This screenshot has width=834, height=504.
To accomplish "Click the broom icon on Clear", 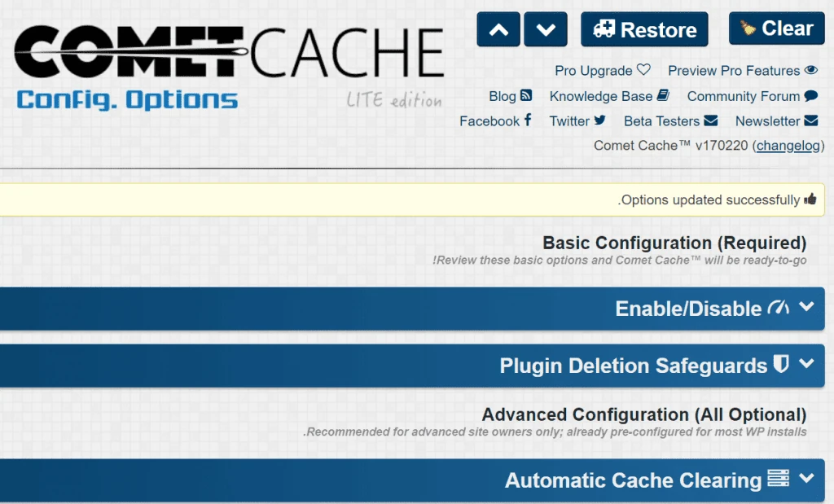I will click(x=748, y=28).
